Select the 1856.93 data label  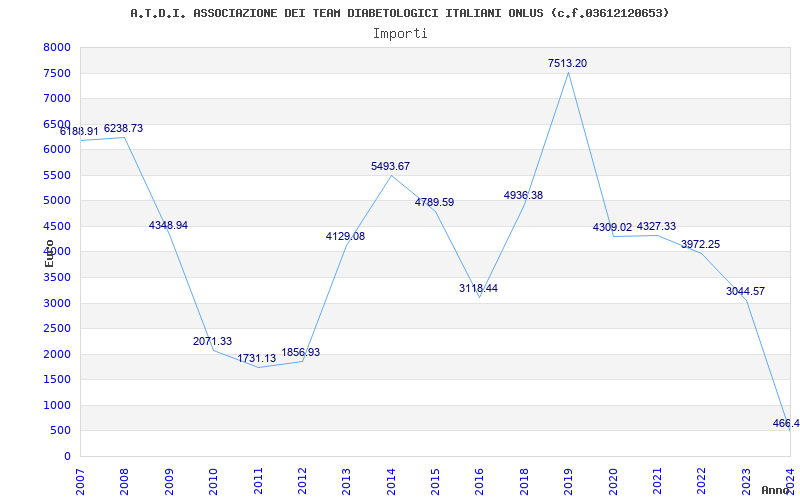(x=301, y=352)
